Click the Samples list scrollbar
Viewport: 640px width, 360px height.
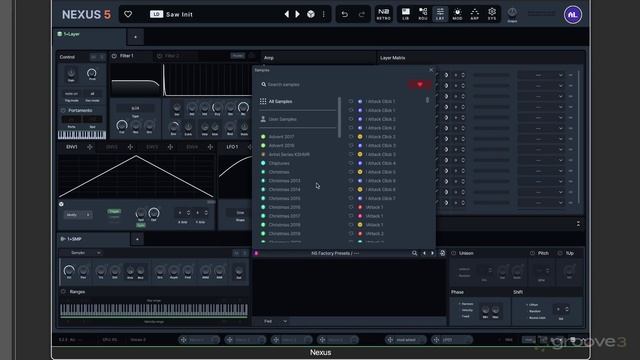[427, 100]
